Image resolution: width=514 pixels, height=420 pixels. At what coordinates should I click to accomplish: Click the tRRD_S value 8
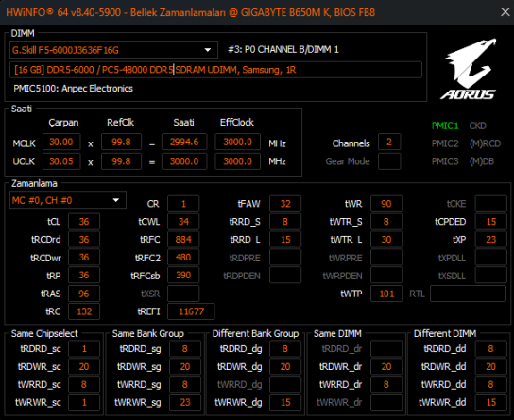(x=285, y=222)
